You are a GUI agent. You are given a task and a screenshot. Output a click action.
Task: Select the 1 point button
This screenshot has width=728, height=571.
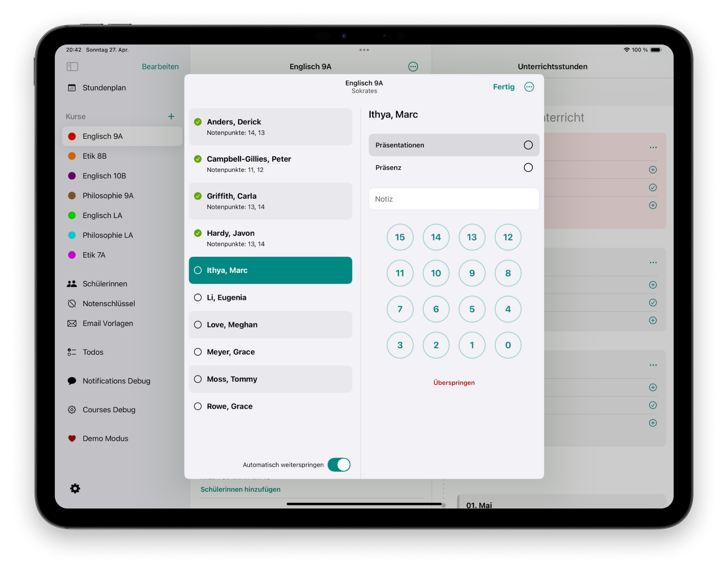pos(472,345)
